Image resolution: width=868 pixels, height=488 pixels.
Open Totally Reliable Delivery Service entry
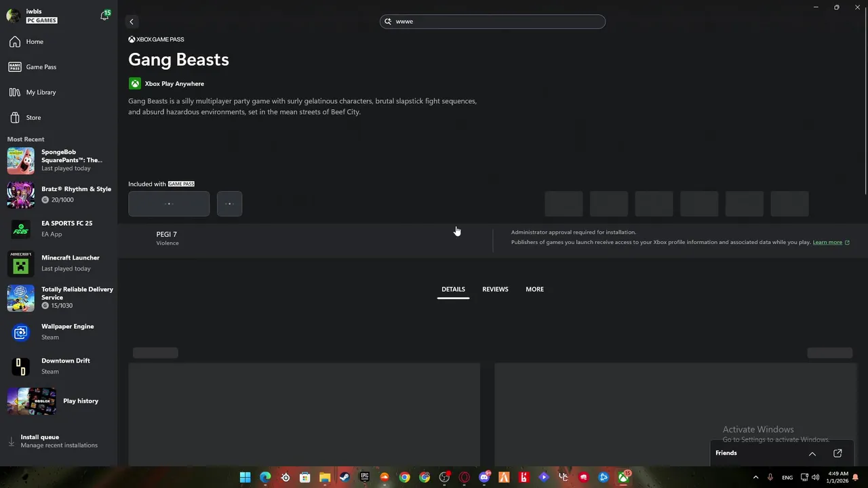tap(60, 298)
